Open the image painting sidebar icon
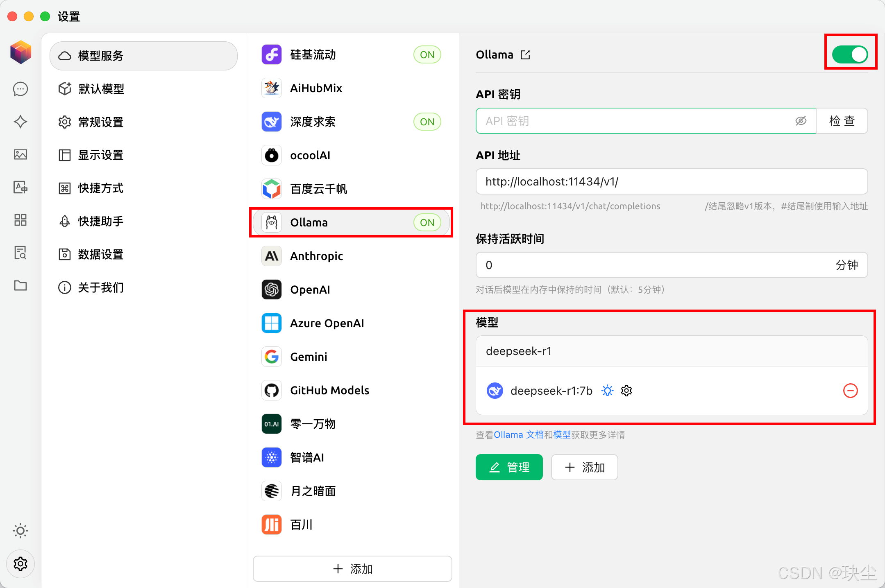 click(20, 154)
